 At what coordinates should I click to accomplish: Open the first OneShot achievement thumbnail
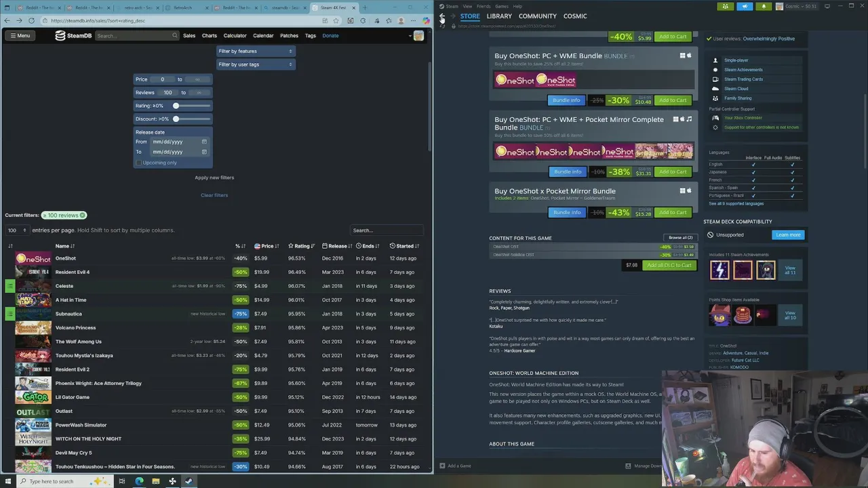point(719,270)
